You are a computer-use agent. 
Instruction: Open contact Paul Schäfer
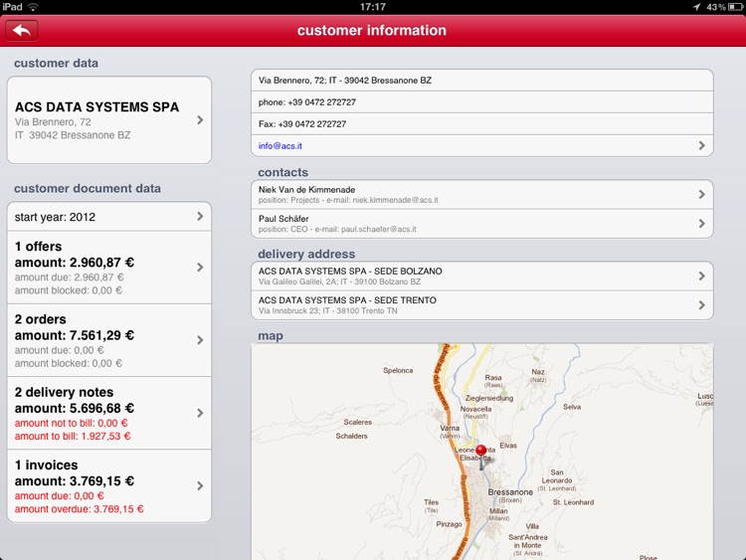[482, 224]
